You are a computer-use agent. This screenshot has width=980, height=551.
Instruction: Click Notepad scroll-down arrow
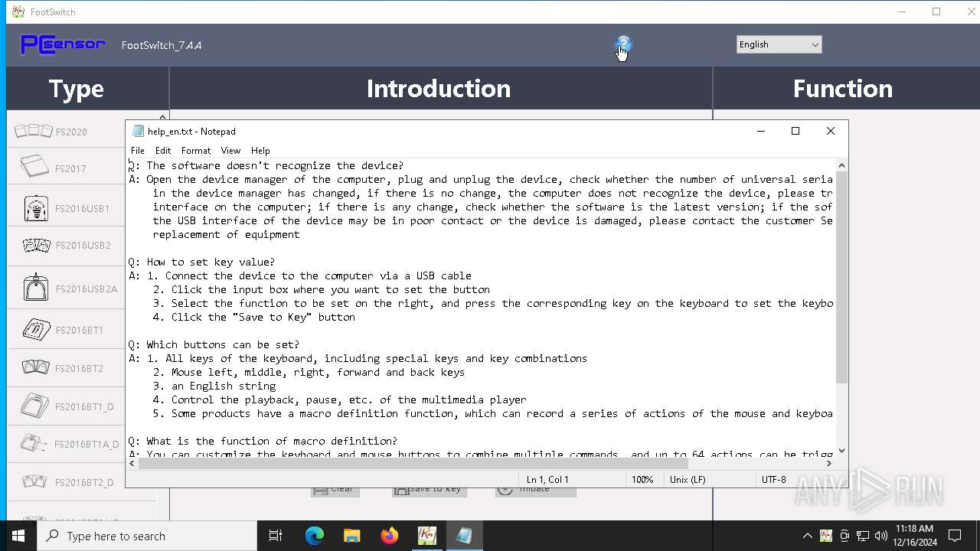pyautogui.click(x=841, y=451)
